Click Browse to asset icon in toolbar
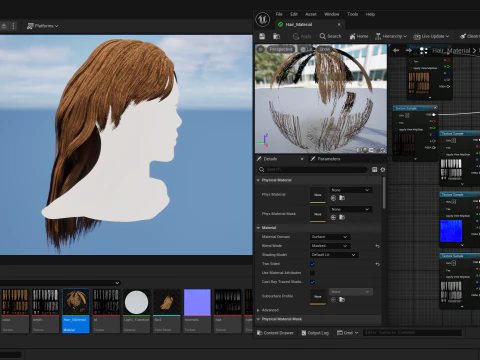Screen dimensions: 480x360 pyautogui.click(x=276, y=36)
